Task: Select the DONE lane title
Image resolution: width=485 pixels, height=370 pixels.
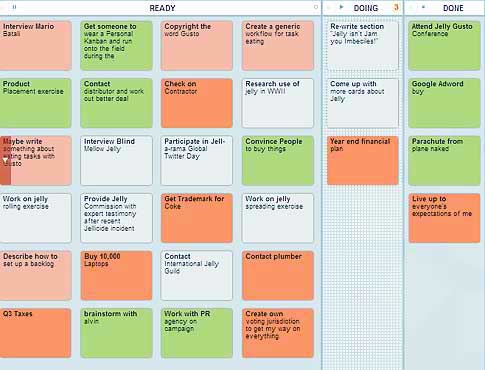Action: click(453, 8)
